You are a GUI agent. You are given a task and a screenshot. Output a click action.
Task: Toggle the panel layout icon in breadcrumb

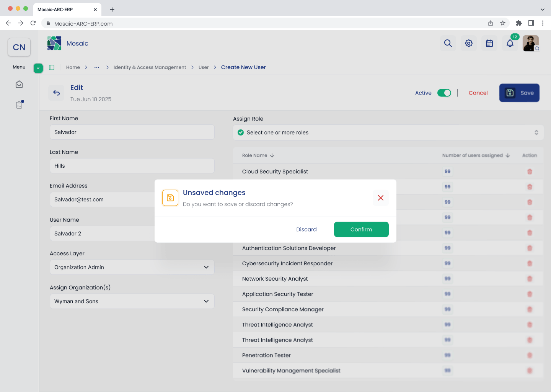click(x=52, y=67)
